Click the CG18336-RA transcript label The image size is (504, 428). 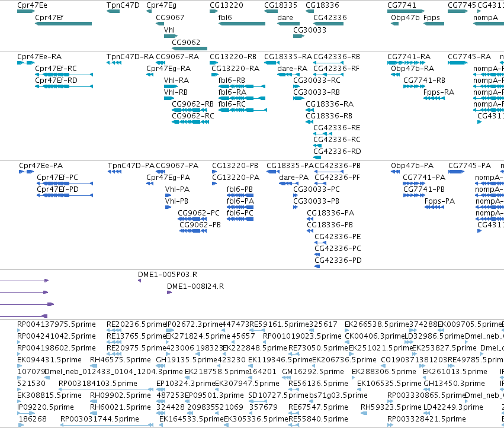coord(329,104)
